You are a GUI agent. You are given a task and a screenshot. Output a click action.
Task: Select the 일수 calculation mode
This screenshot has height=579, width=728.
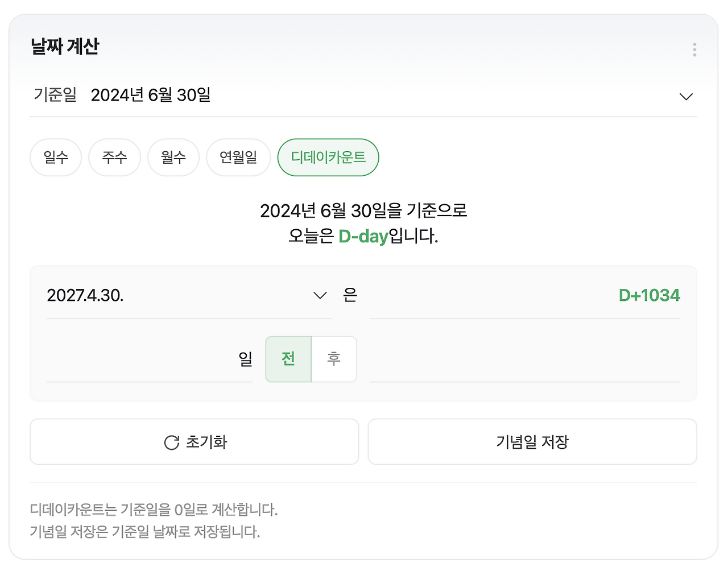click(x=55, y=158)
